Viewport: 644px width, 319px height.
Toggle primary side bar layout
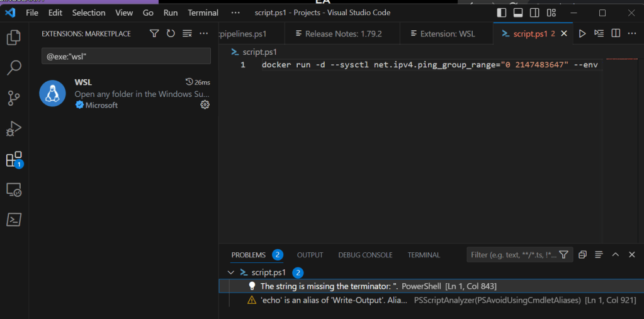click(x=502, y=13)
